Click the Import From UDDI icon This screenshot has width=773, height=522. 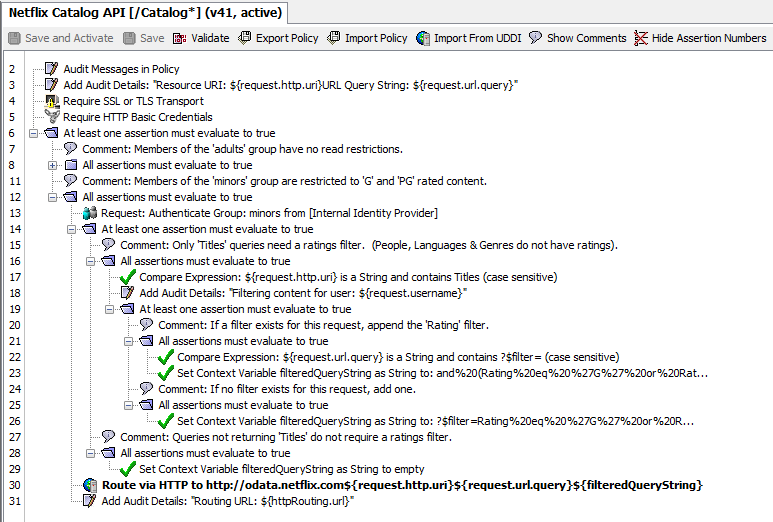click(423, 38)
